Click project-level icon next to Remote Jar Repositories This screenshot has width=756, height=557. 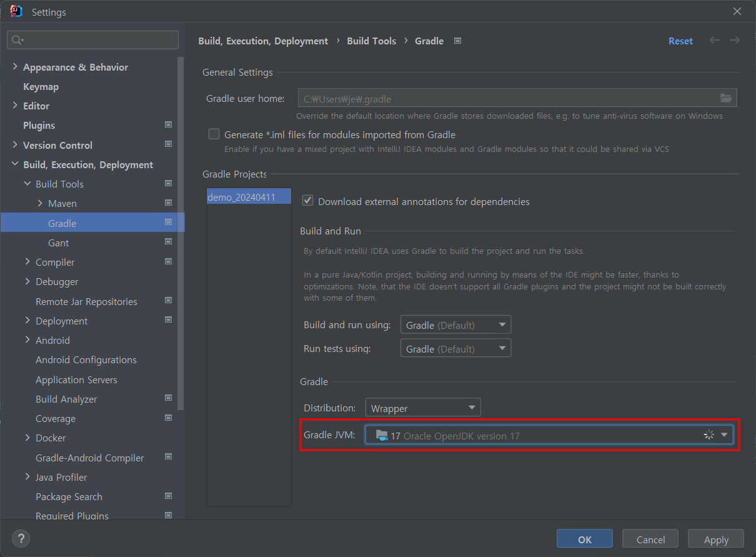[168, 301]
